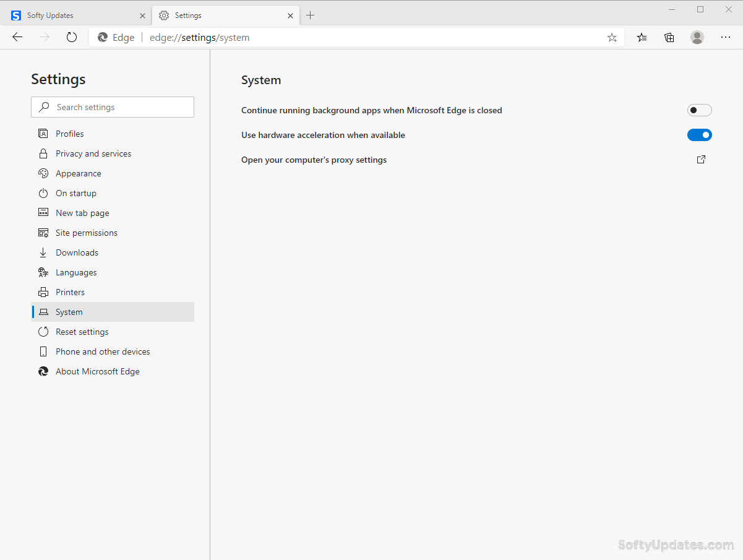The width and height of the screenshot is (743, 560).
Task: Click the power icon for On startup
Action: 43,193
